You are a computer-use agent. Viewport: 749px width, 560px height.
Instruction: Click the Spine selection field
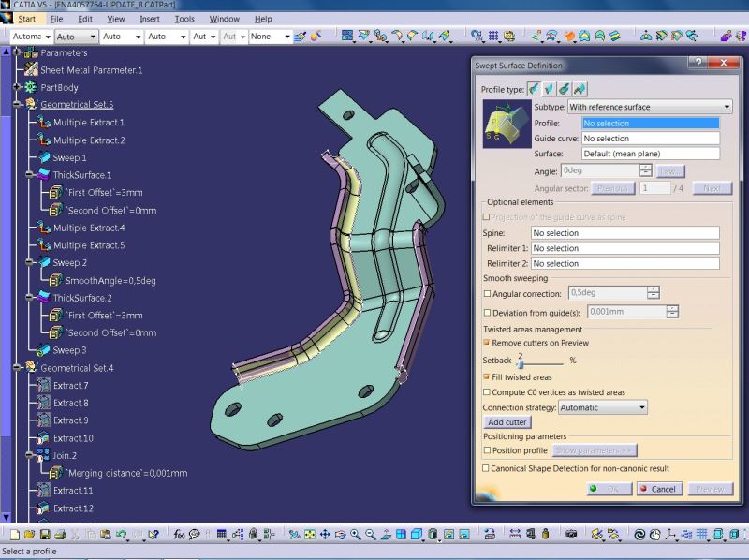coord(624,232)
